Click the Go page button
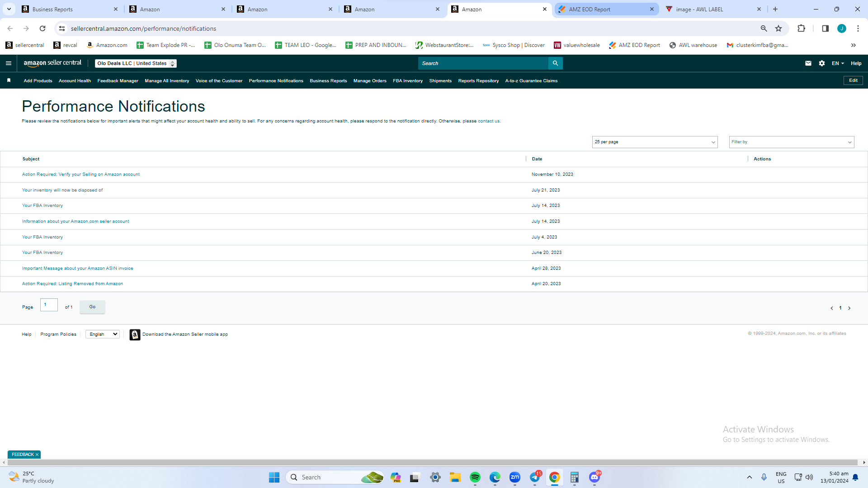The image size is (868, 488). click(x=92, y=307)
